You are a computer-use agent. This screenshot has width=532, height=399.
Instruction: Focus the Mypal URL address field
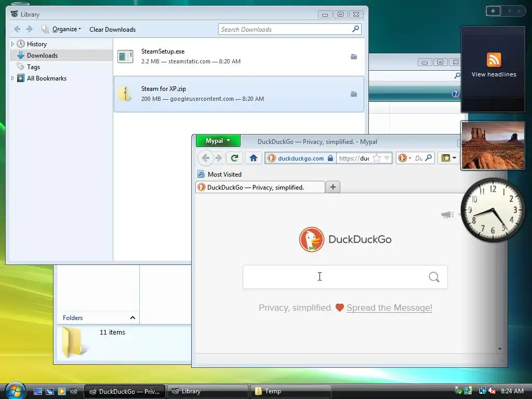tap(354, 158)
